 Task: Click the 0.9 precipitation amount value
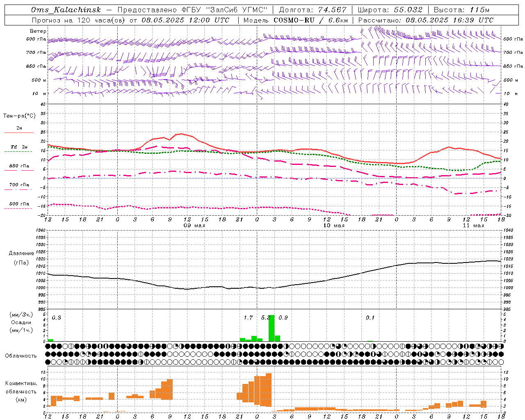point(283,318)
